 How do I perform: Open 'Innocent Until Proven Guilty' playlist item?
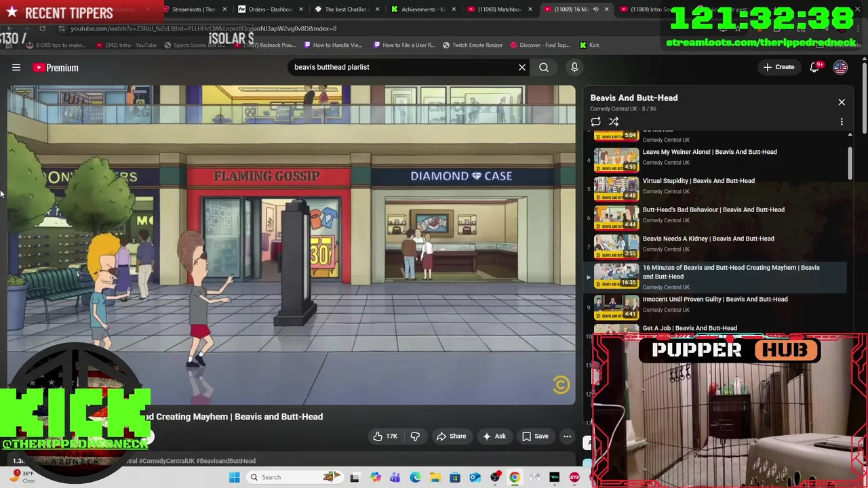click(x=715, y=299)
